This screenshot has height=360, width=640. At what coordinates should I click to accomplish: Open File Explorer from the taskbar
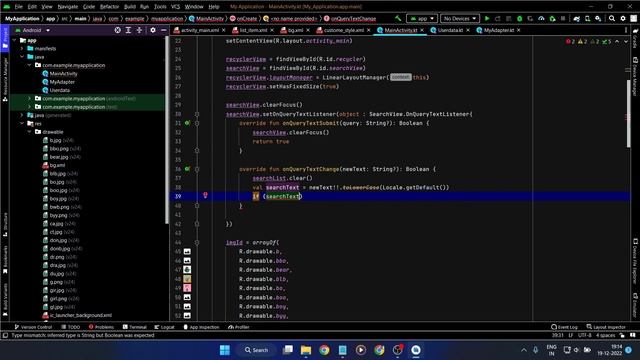[x=306, y=350]
